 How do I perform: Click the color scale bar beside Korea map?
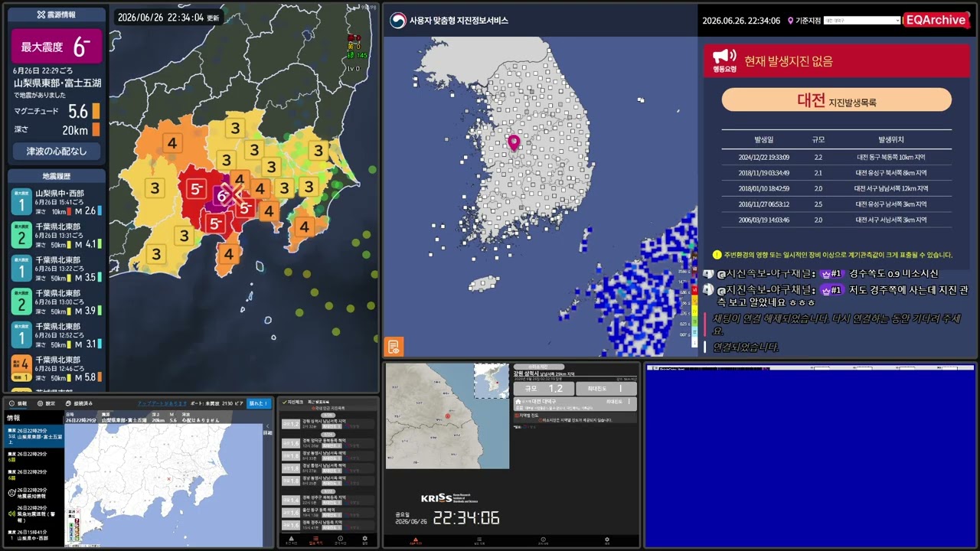click(694, 298)
